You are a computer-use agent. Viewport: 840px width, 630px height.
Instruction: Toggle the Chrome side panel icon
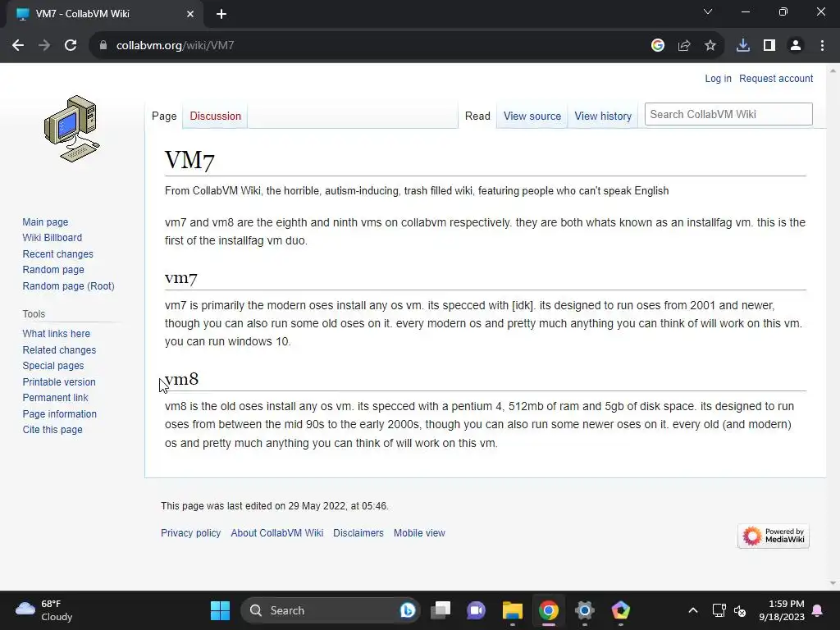pos(769,46)
